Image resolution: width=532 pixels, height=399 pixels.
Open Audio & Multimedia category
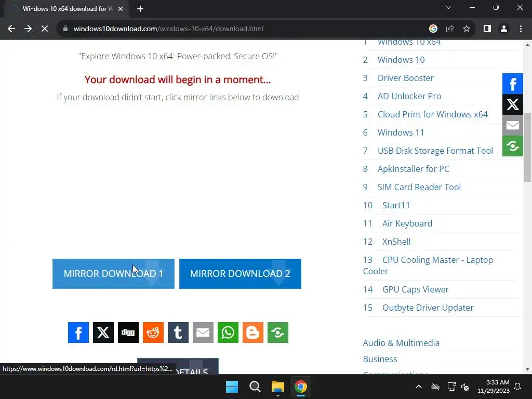click(401, 343)
